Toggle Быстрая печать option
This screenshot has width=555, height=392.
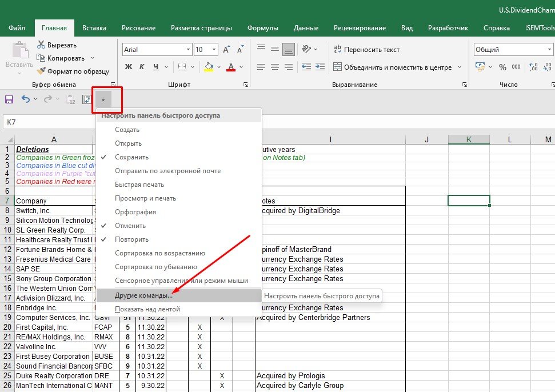(179, 185)
